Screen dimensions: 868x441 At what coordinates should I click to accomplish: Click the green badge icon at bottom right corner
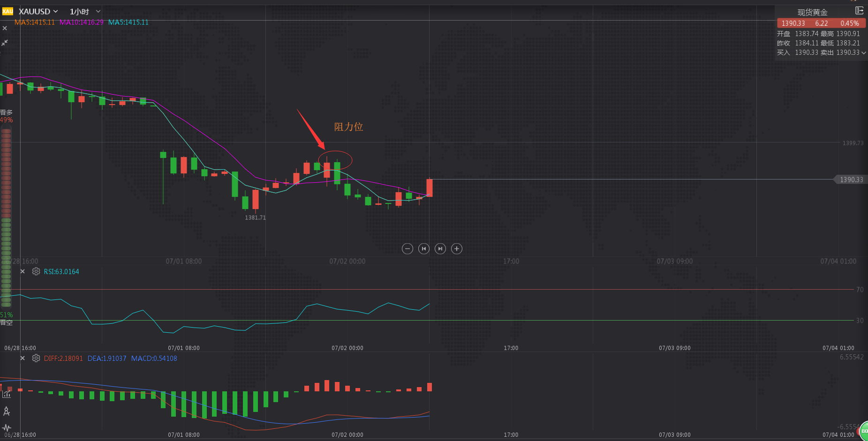[864, 431]
